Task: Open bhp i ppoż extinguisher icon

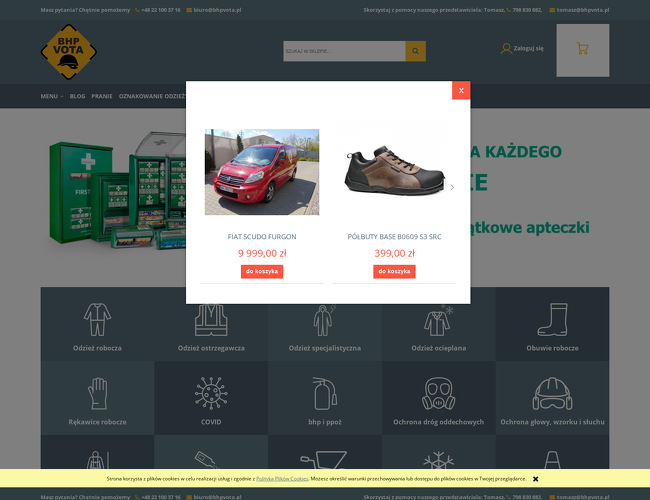Action: coord(325,393)
